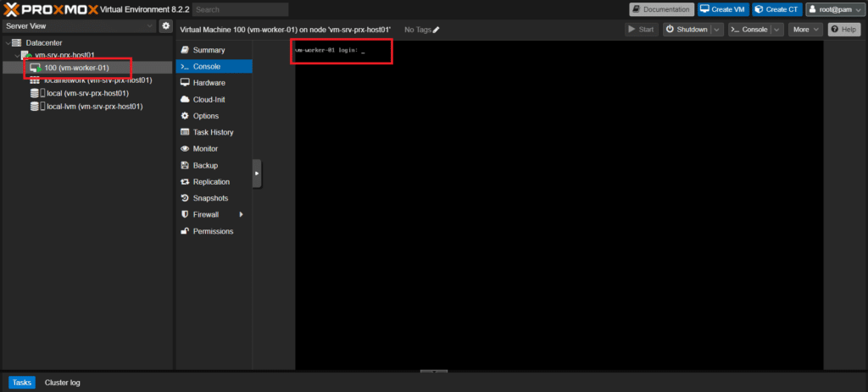868x392 pixels.
Task: Open the Console dropdown arrow
Action: tap(777, 30)
